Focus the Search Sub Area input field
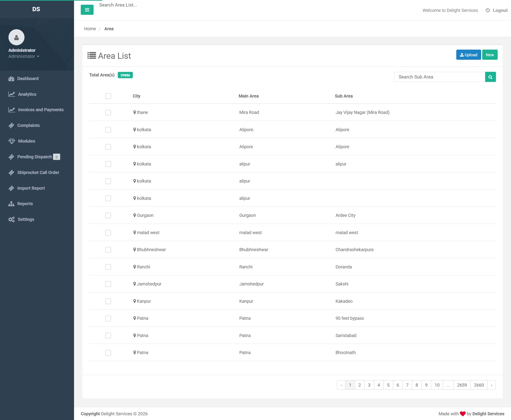Screen dimensions: 511x420 click(440, 77)
